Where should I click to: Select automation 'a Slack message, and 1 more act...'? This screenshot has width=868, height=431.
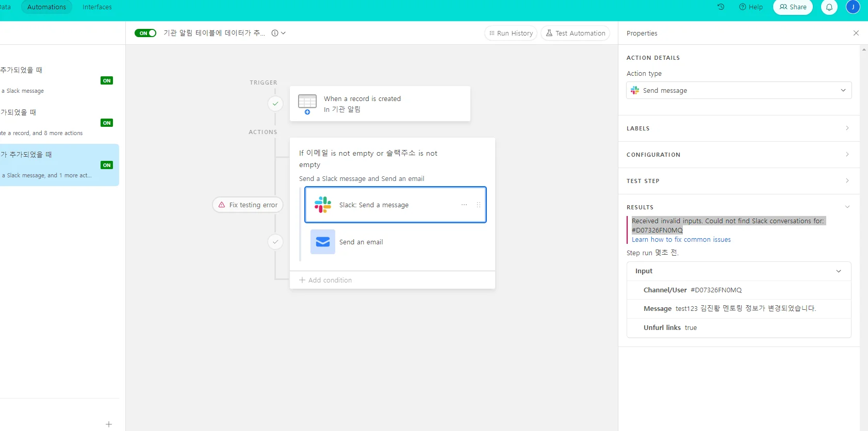click(x=59, y=165)
